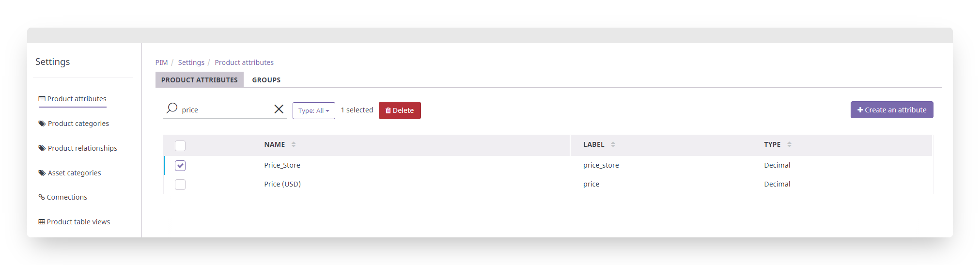Click the Product categories tag icon
The image size is (980, 265).
pos(42,124)
